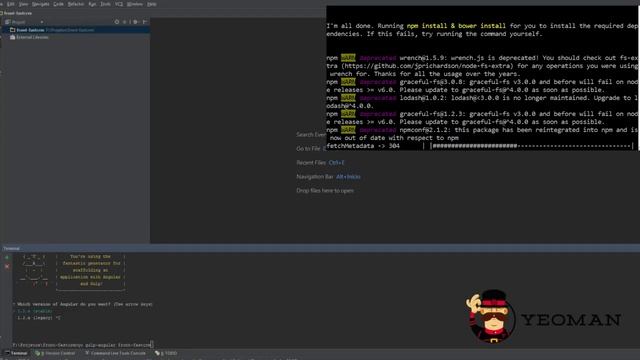The image size is (640, 360).
Task: Open the Navigate menu
Action: (40, 4)
